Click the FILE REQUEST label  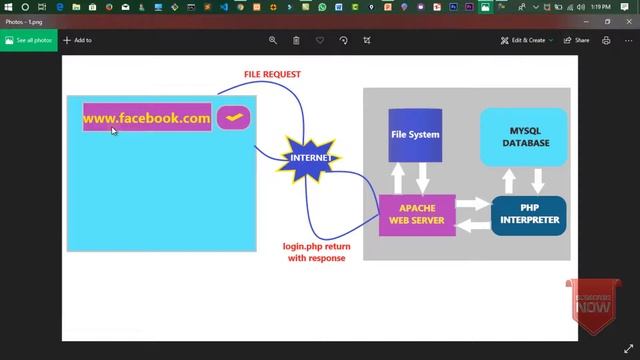[x=272, y=74]
